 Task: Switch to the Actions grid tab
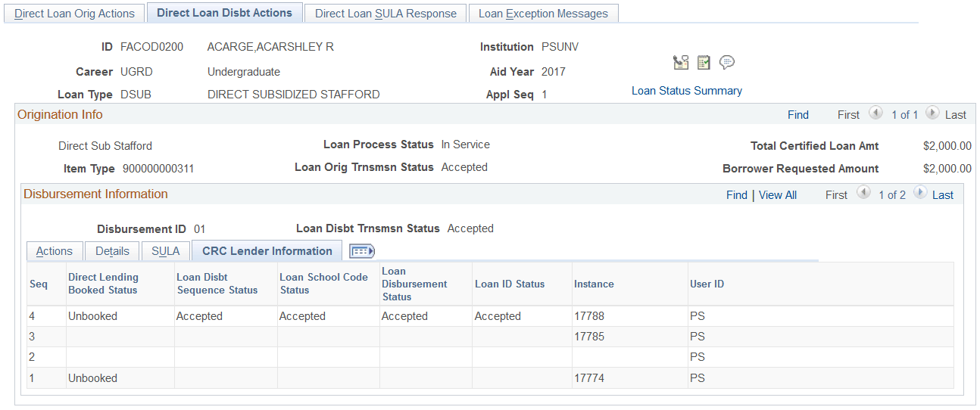coord(55,251)
